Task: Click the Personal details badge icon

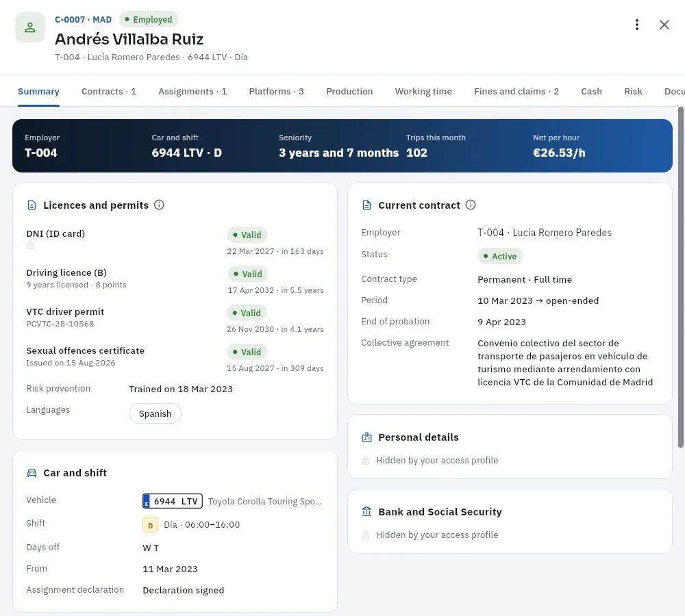Action: (367, 437)
